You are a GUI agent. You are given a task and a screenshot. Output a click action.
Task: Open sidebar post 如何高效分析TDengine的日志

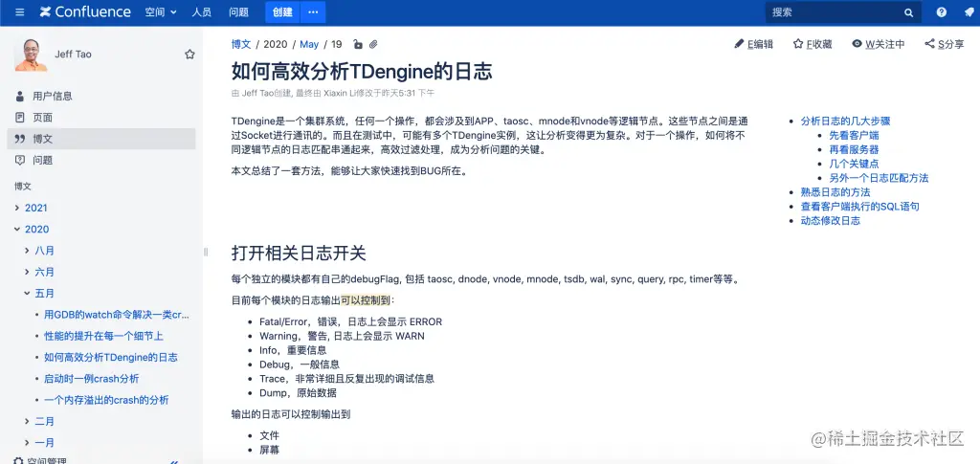pos(111,357)
